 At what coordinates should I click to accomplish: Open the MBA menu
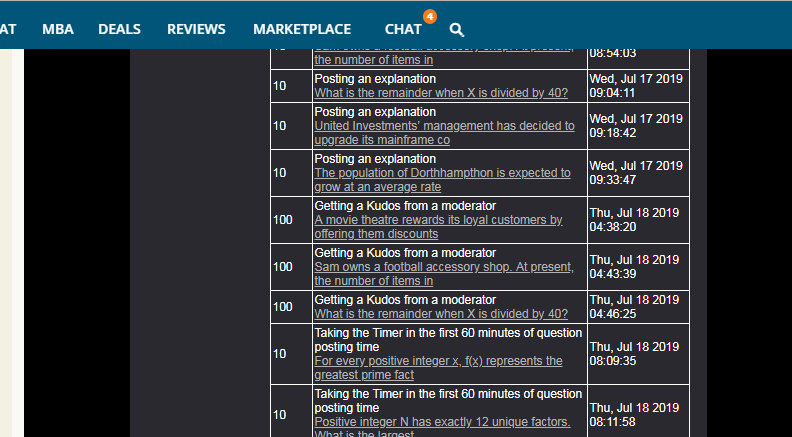(58, 29)
